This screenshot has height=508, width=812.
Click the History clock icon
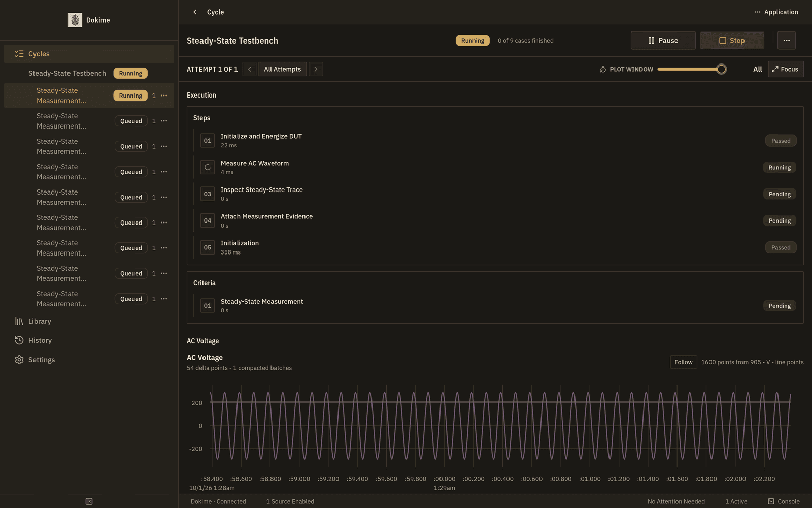pos(19,340)
